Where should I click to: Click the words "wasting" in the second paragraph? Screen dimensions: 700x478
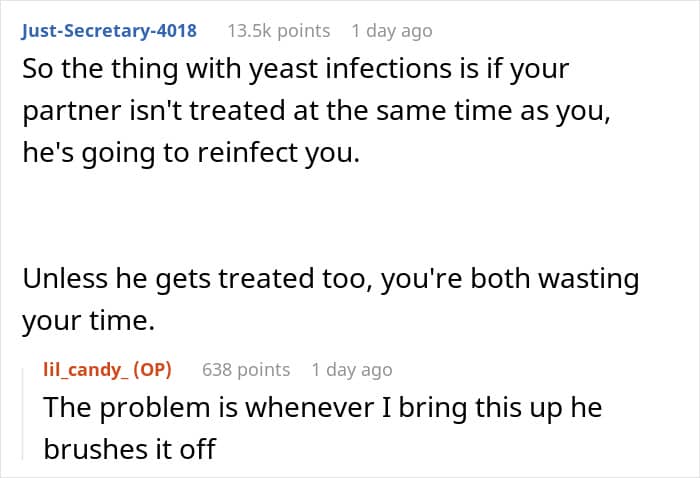590,279
